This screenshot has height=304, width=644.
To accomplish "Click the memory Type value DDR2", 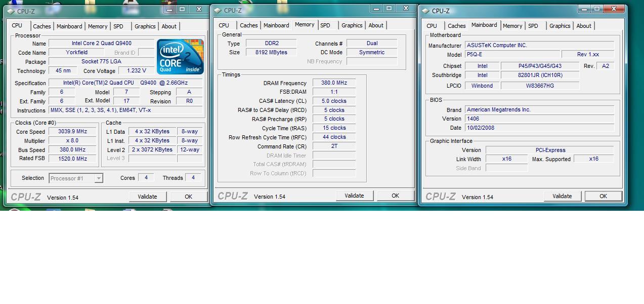I will point(271,44).
